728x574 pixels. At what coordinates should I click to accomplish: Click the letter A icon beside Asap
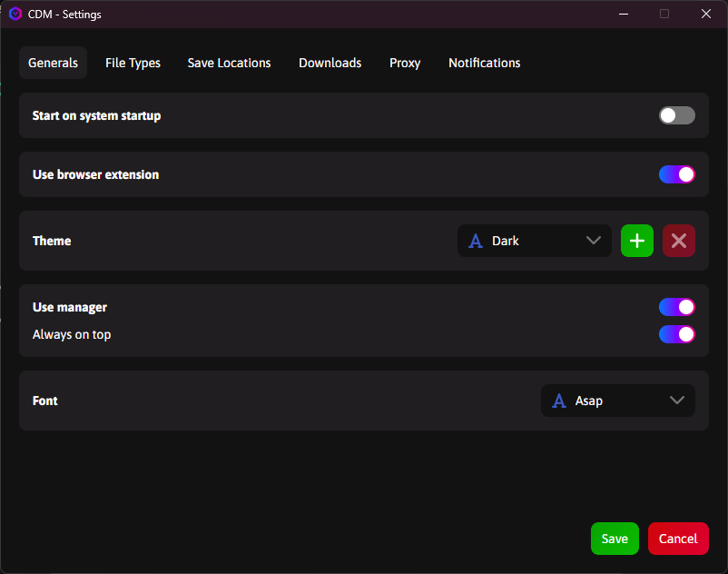[559, 401]
